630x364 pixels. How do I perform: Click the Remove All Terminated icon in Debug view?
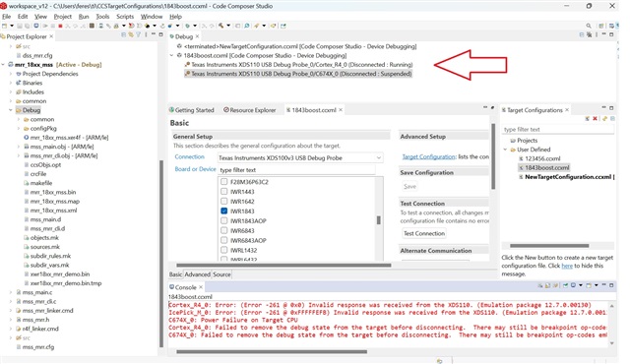(590, 34)
